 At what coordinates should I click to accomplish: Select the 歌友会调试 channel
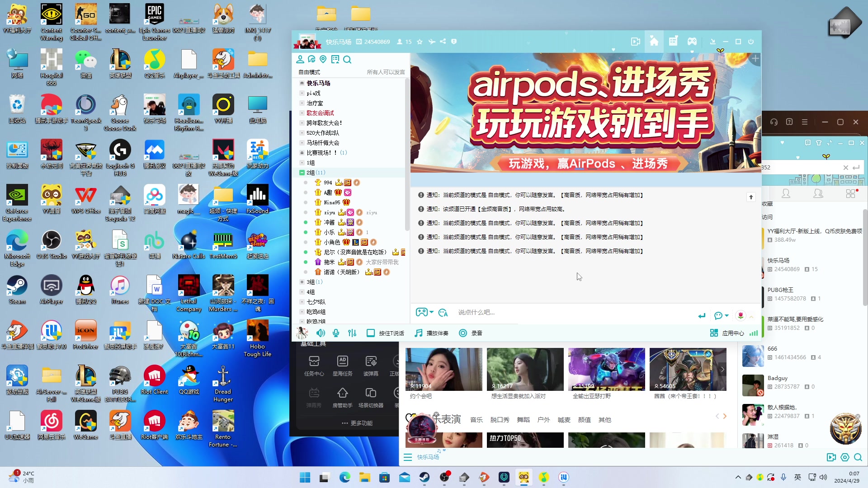(320, 113)
